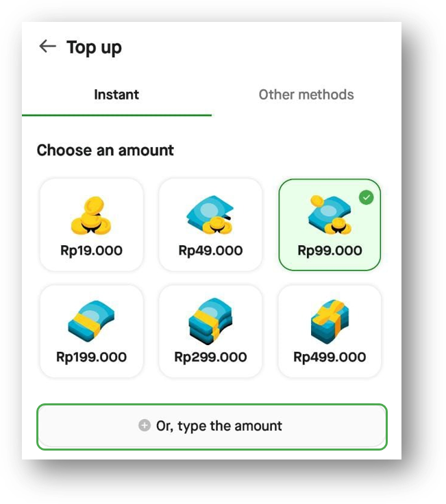Go back using the left arrow

(47, 47)
